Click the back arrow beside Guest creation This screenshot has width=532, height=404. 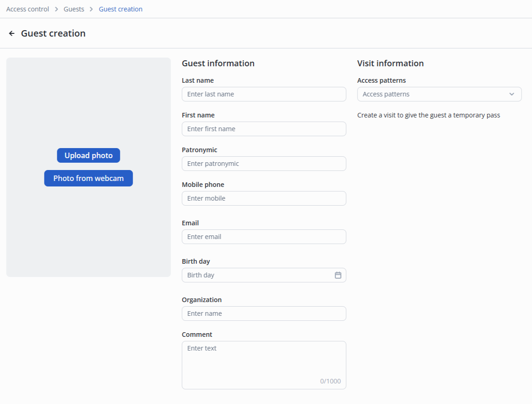(x=12, y=33)
